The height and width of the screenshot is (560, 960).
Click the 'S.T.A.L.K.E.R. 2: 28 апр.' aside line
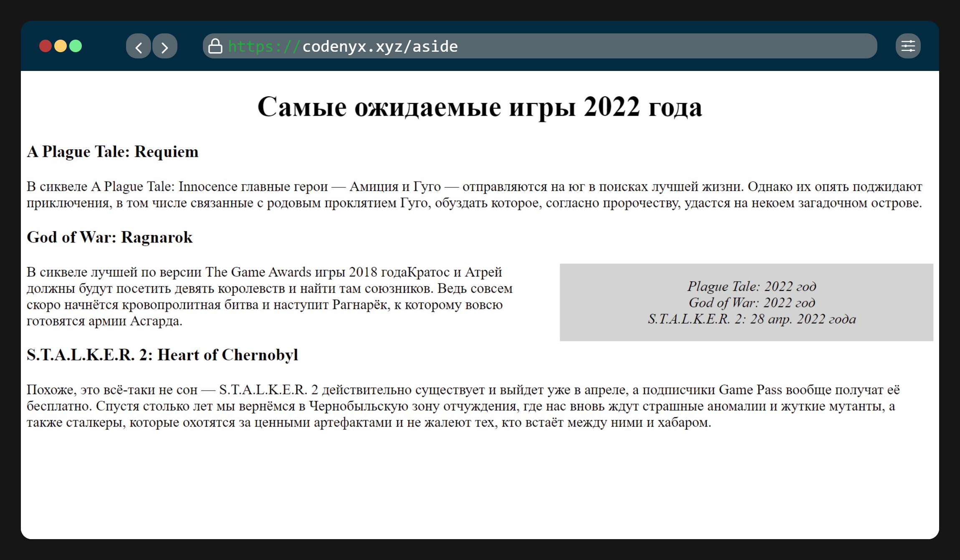point(752,319)
